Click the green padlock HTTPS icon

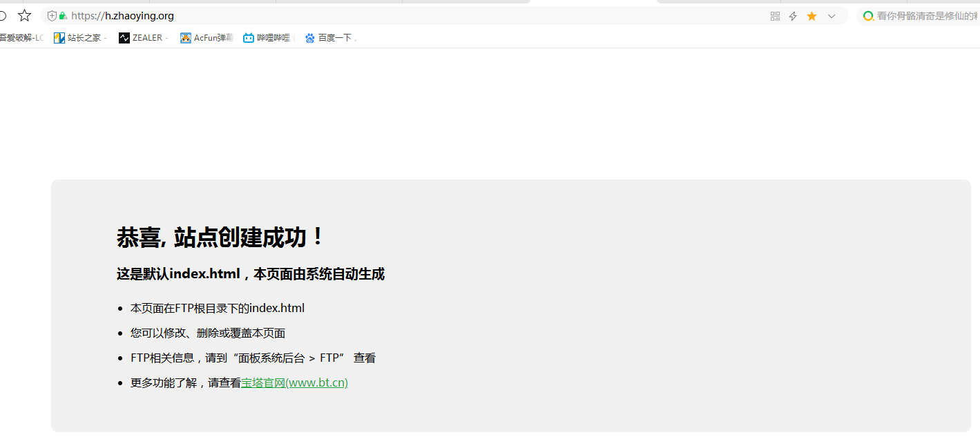63,16
